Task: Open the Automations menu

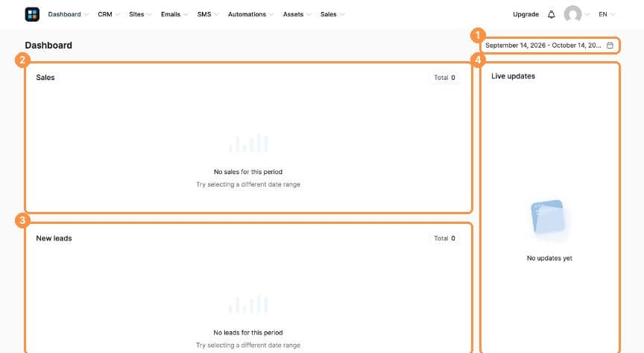Action: click(247, 14)
